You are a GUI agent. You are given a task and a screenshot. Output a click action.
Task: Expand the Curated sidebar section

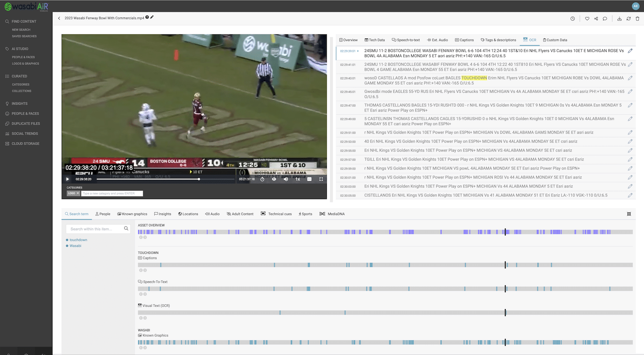(16, 77)
